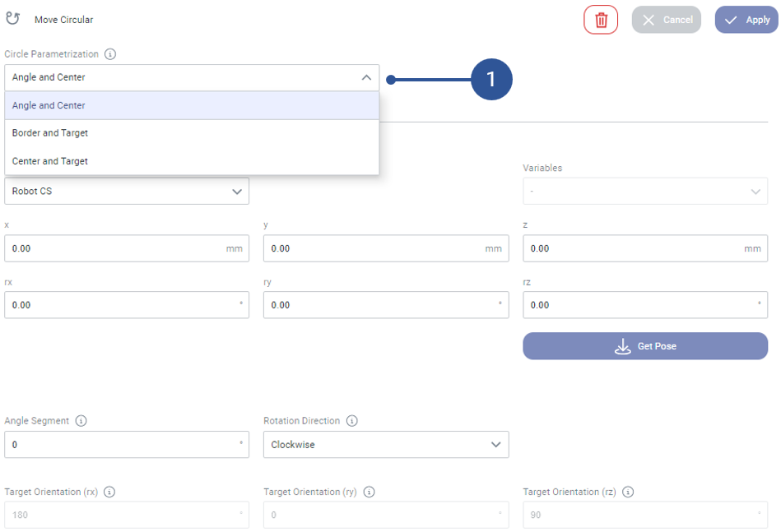Click the Circle Parametrization label
Image resolution: width=781 pixels, height=532 pixels.
[51, 53]
